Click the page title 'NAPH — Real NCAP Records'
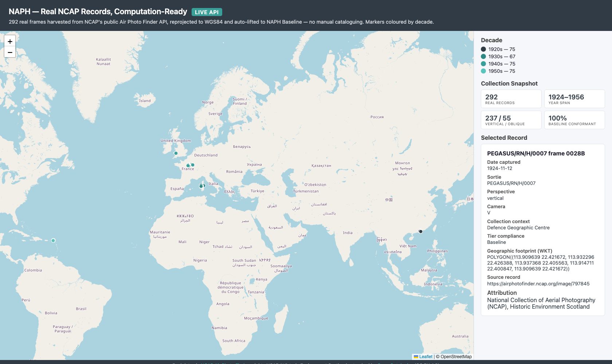 (x=98, y=12)
